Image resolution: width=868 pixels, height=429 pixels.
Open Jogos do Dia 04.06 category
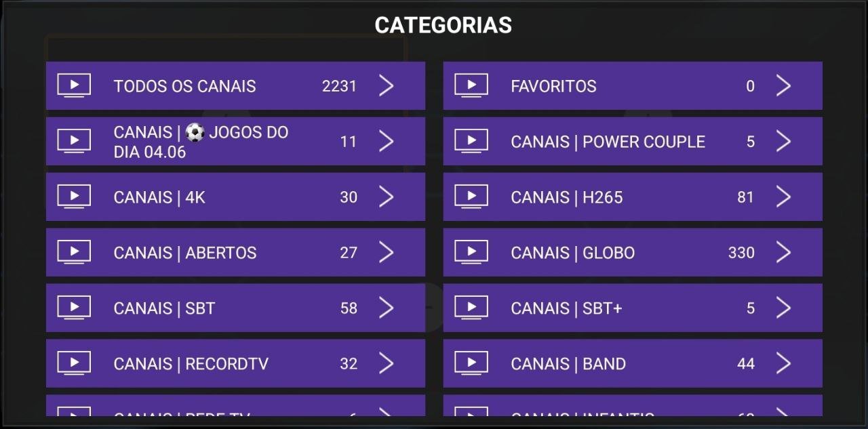[201, 142]
